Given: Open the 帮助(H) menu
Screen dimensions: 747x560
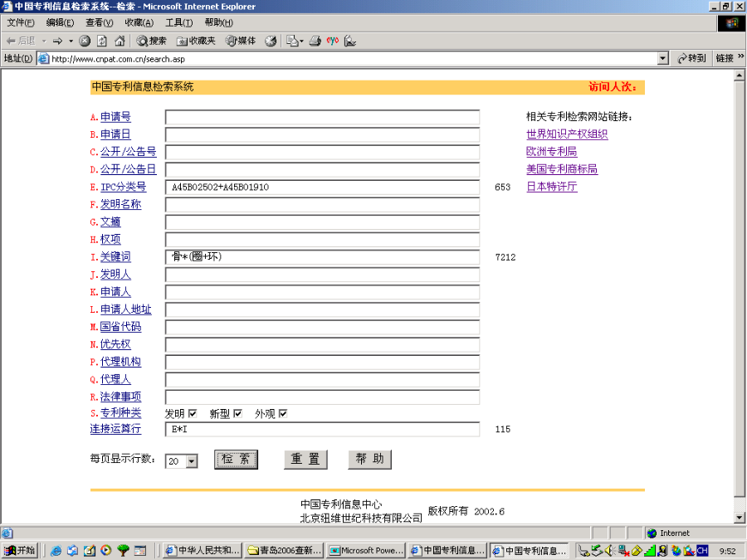Looking at the screenshot, I should click(218, 22).
